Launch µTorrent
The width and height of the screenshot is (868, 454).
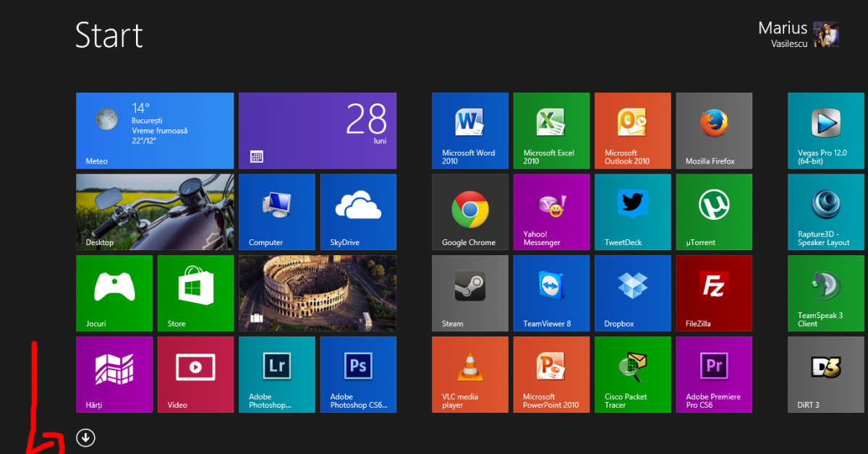point(714,212)
